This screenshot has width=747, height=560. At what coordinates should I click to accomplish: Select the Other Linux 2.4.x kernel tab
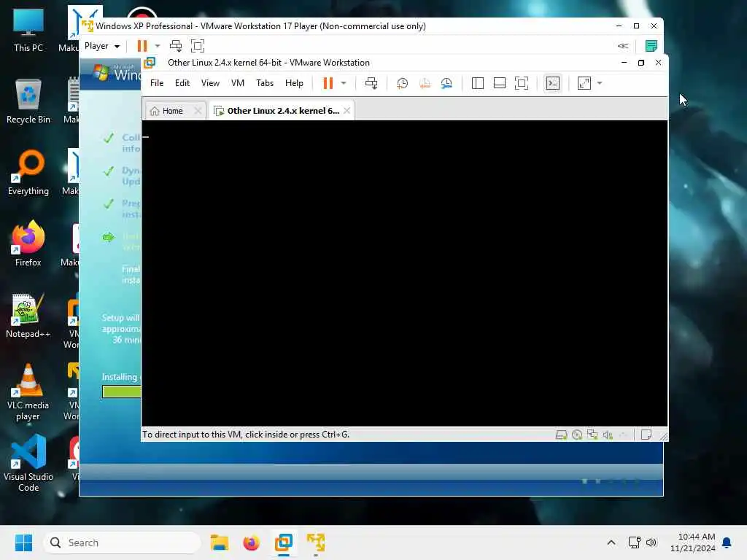tap(282, 111)
